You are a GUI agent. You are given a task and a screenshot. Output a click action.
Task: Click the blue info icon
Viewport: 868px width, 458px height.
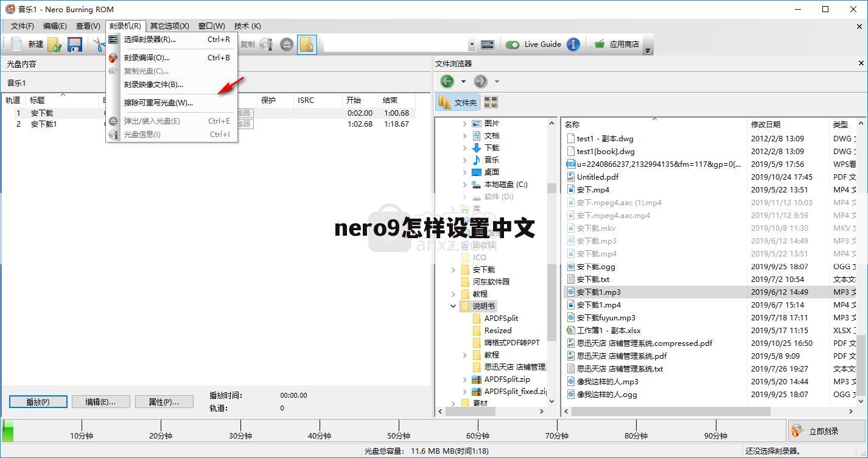(573, 44)
